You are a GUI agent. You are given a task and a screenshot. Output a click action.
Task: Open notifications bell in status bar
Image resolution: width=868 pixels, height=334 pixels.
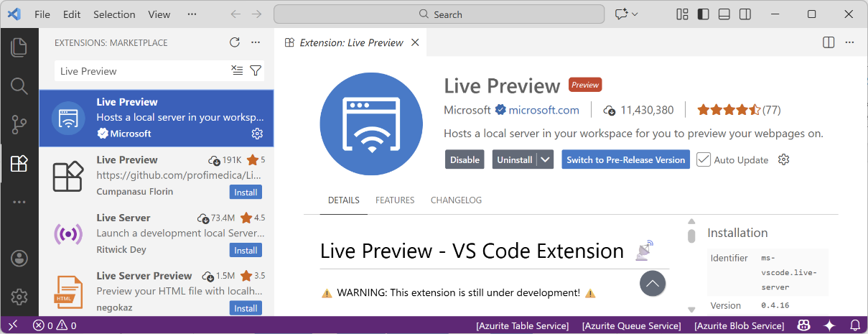(854, 325)
